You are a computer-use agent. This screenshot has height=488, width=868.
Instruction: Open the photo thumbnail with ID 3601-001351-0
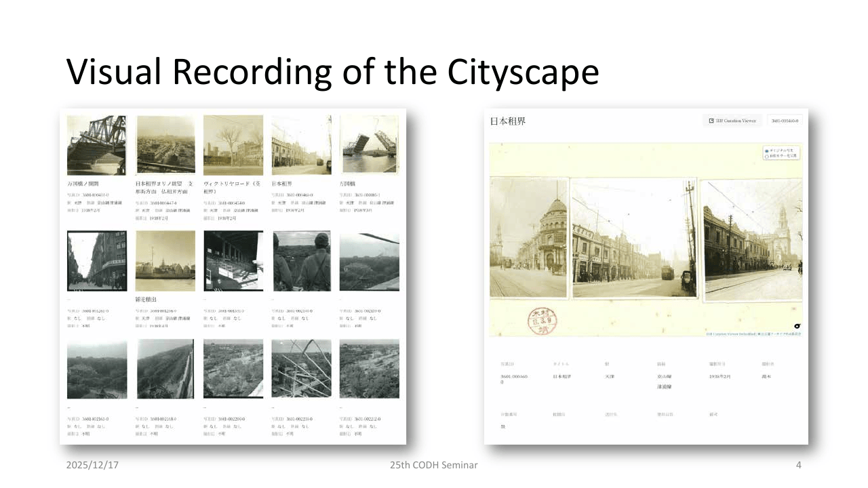233,261
